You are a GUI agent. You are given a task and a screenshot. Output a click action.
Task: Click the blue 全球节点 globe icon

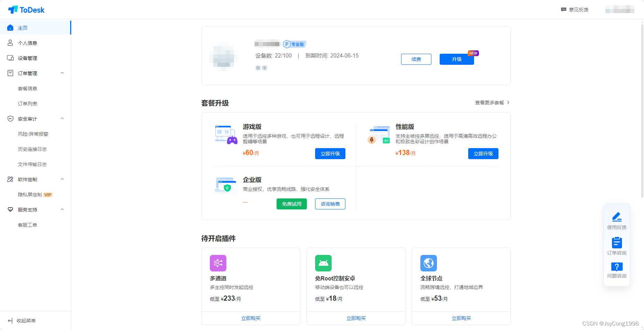coord(429,263)
